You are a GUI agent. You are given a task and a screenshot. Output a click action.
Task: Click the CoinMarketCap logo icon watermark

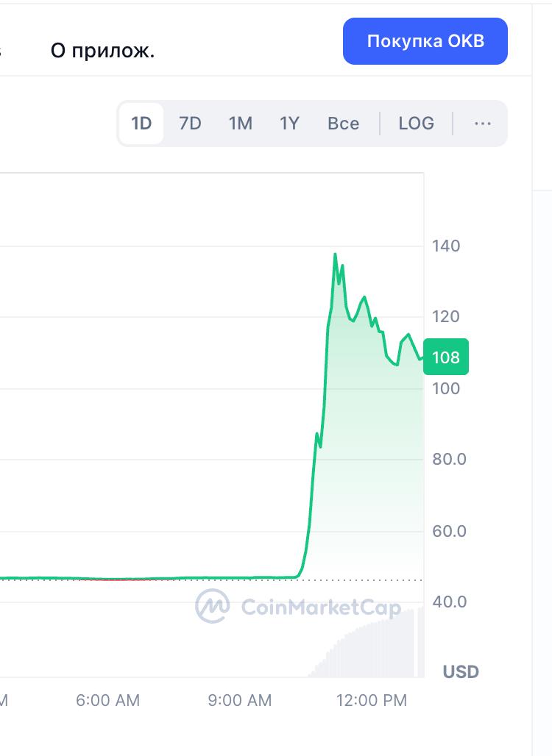[x=212, y=606]
